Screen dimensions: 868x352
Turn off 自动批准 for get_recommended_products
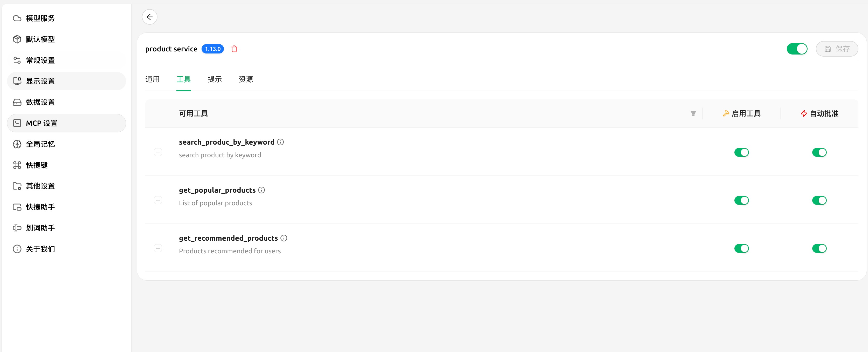819,248
